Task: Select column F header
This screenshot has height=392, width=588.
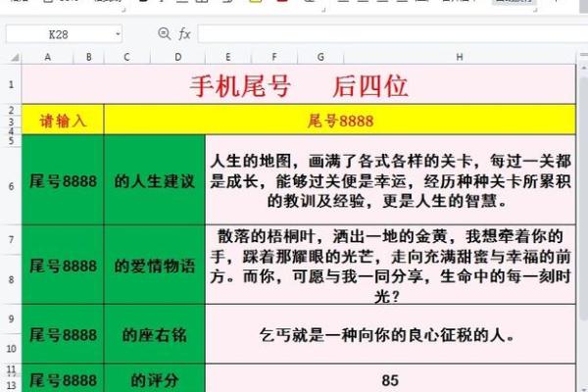Action: pos(274,57)
